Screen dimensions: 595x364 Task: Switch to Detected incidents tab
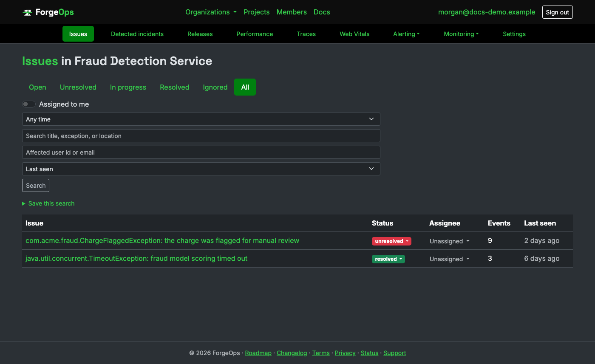[137, 34]
